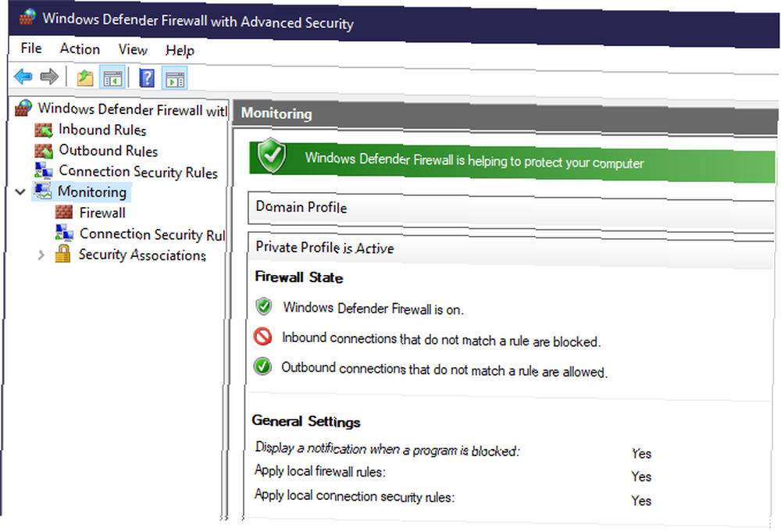Click the Up one level folder icon
The width and height of the screenshot is (781, 532).
coord(85,77)
